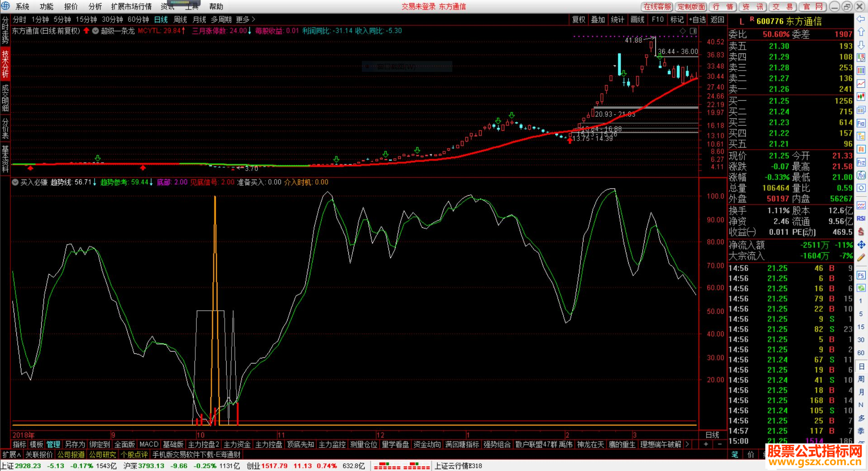Open the 功能 menu
This screenshot has width=868, height=471.
[x=47, y=6]
